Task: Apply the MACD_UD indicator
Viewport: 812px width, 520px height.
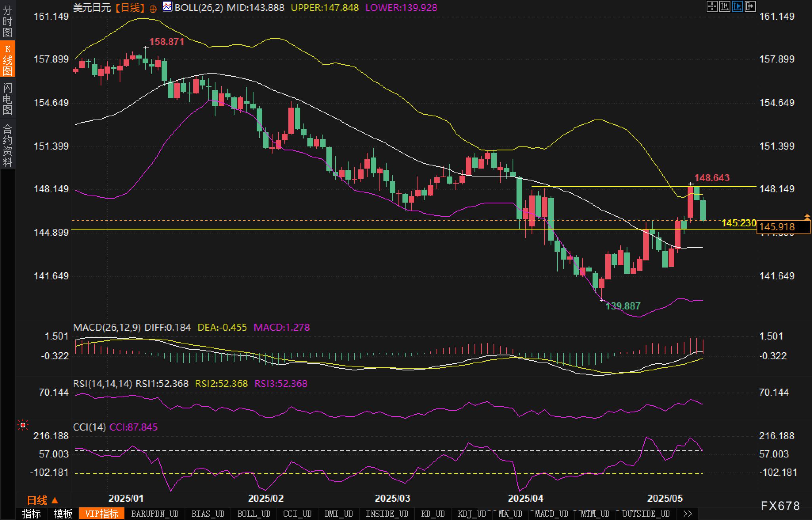Action: click(x=551, y=514)
